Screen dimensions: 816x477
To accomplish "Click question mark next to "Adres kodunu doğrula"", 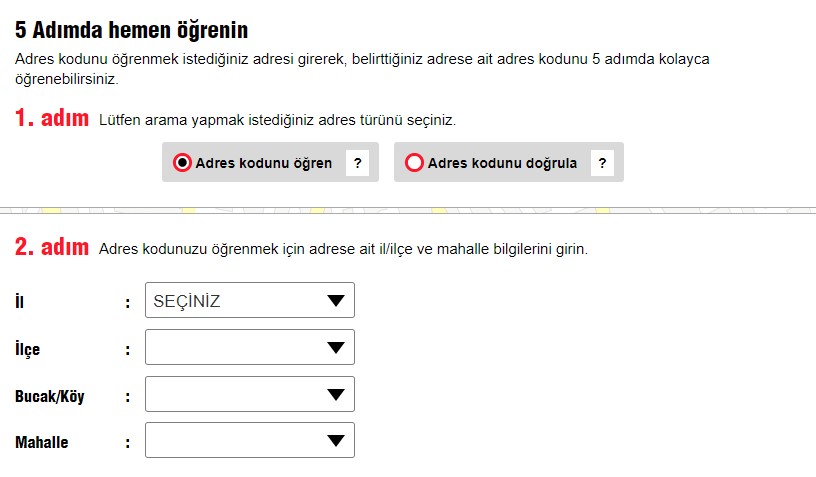I will [x=602, y=163].
